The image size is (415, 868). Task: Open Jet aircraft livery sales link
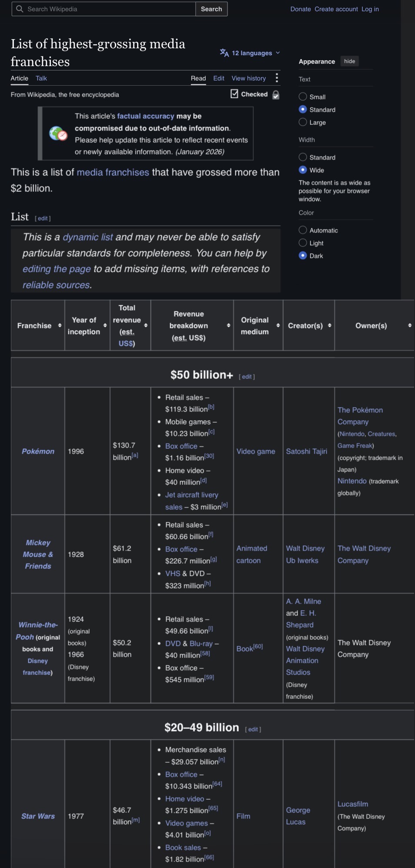[191, 501]
